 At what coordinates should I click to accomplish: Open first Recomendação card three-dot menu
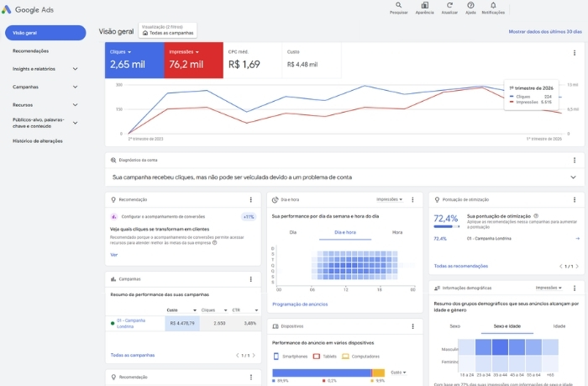[x=251, y=200]
